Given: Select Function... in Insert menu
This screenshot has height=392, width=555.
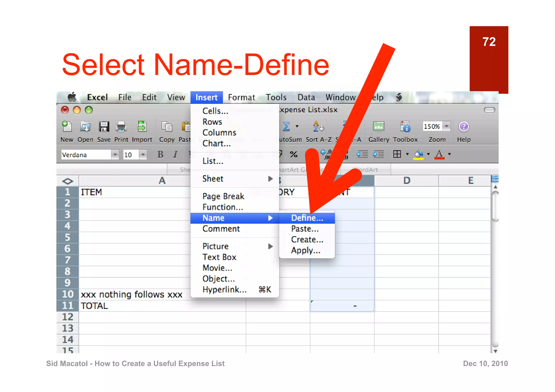Looking at the screenshot, I should click(235, 207).
